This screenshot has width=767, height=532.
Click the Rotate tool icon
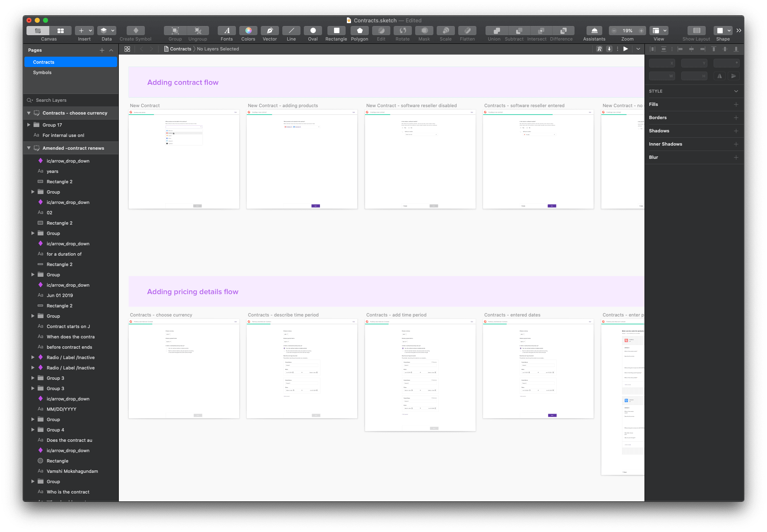pyautogui.click(x=403, y=31)
